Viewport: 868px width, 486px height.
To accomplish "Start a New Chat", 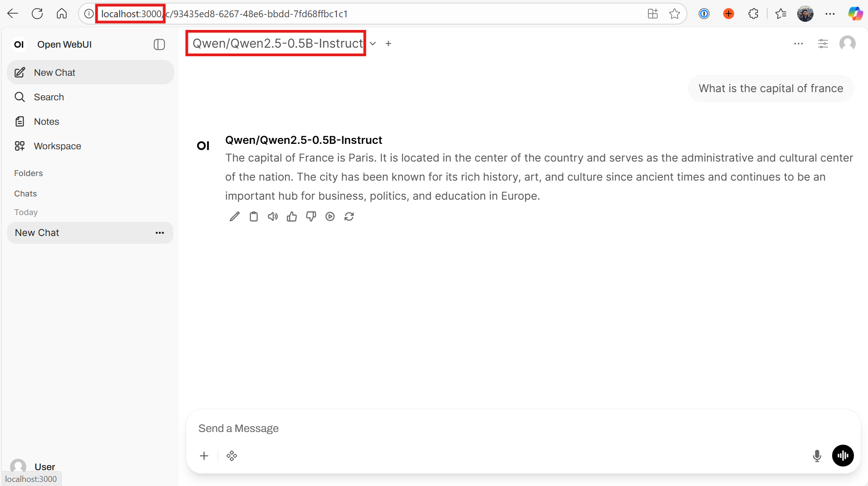I will tap(54, 72).
